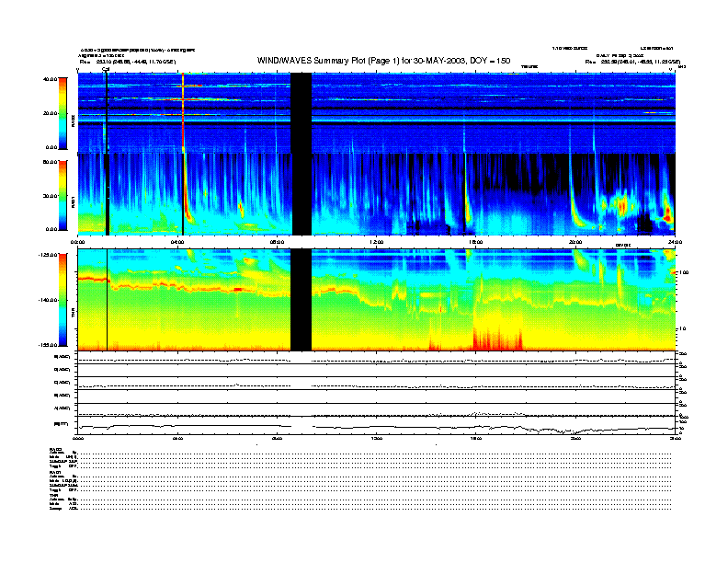Click the -125.00 label on TNR scale
This screenshot has height=563, width=728.
48,255
